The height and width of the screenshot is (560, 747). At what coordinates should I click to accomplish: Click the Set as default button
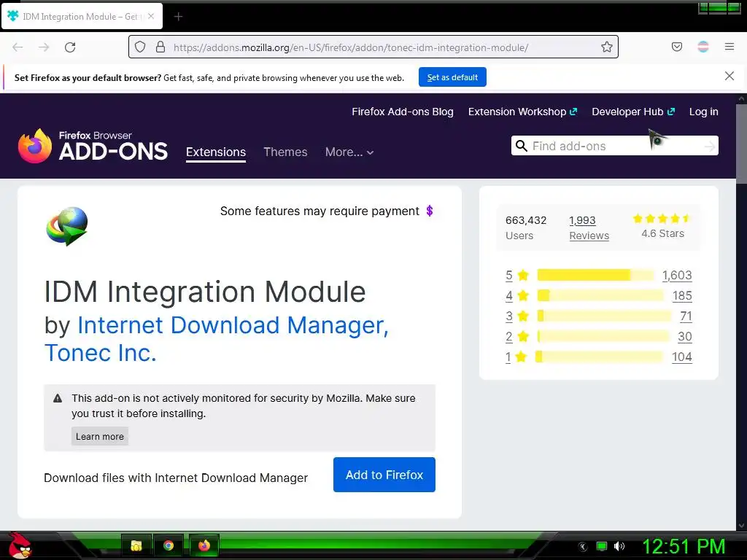tap(452, 77)
